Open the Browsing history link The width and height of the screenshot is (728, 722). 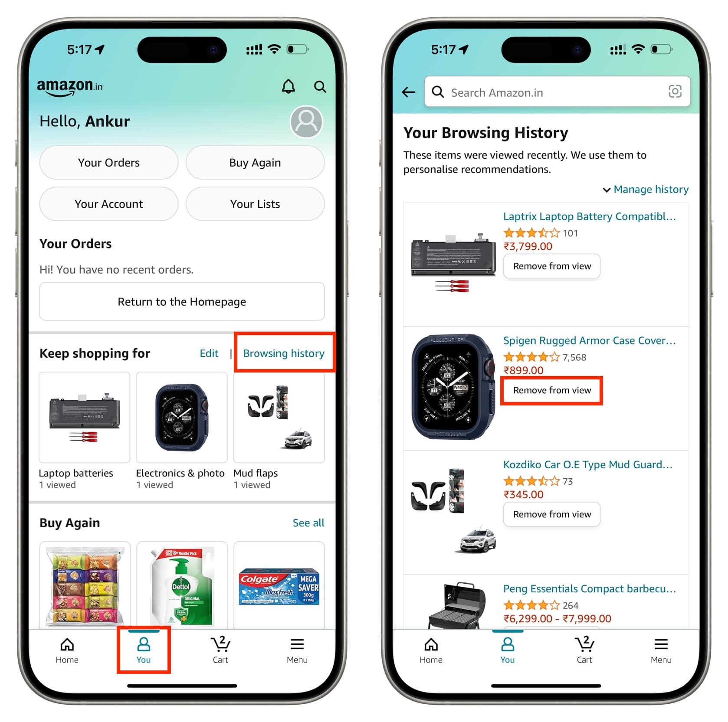click(284, 353)
